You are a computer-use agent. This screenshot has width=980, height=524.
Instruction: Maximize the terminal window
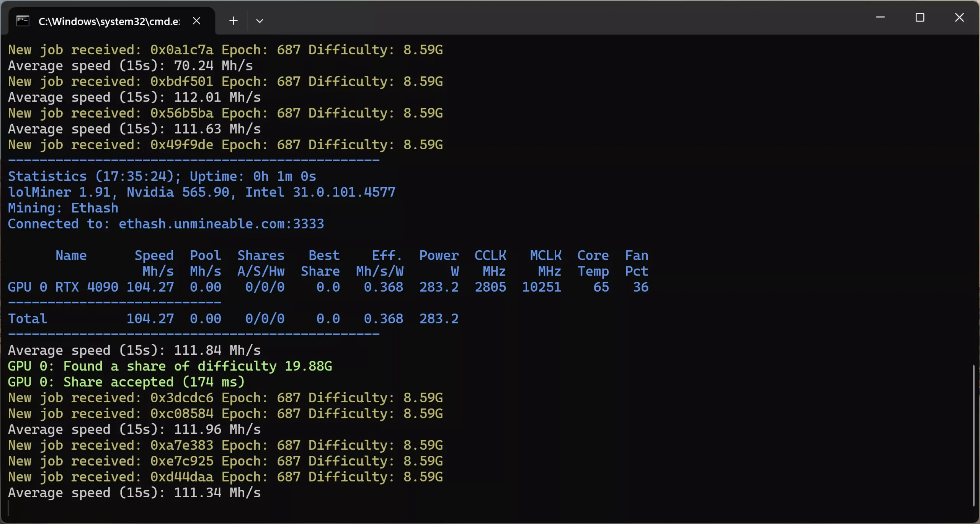pos(920,18)
